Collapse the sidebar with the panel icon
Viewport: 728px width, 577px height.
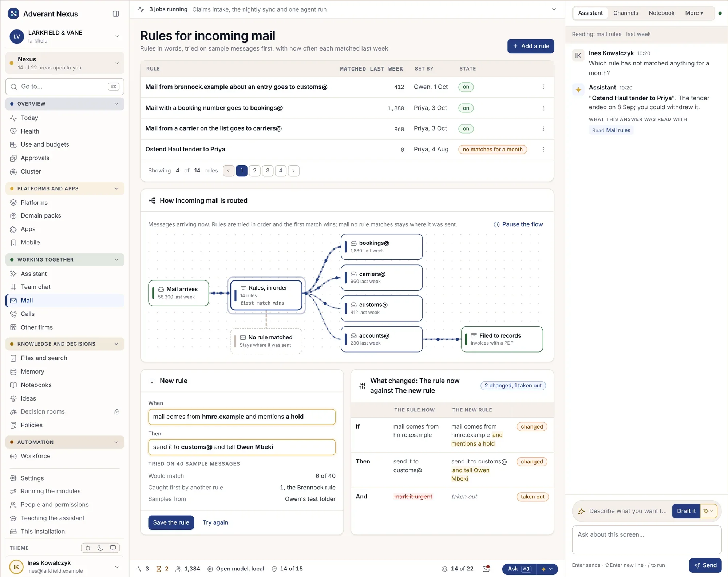(x=116, y=14)
